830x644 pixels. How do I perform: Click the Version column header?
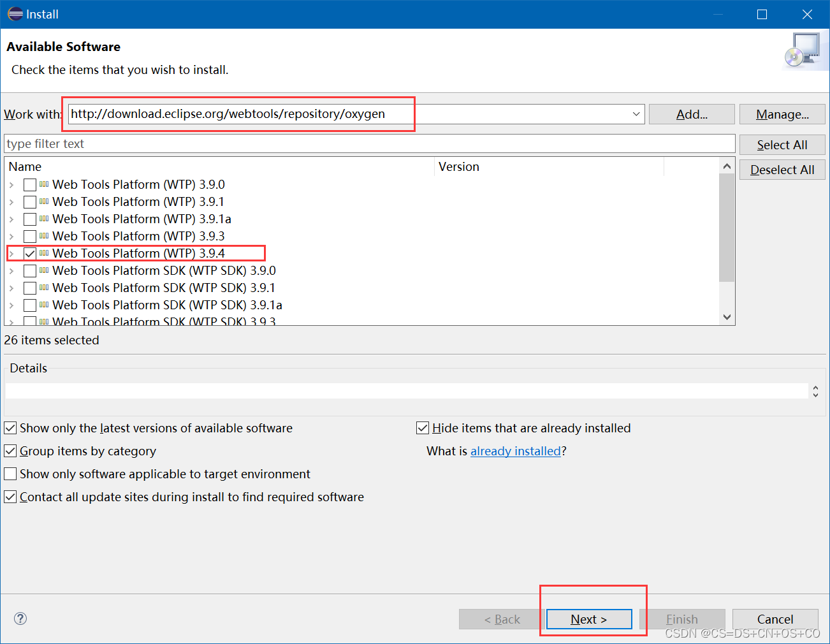click(x=550, y=166)
